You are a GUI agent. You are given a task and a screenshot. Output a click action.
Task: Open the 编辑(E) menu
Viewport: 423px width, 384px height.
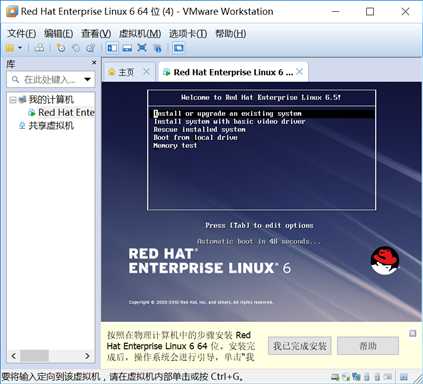coord(58,34)
